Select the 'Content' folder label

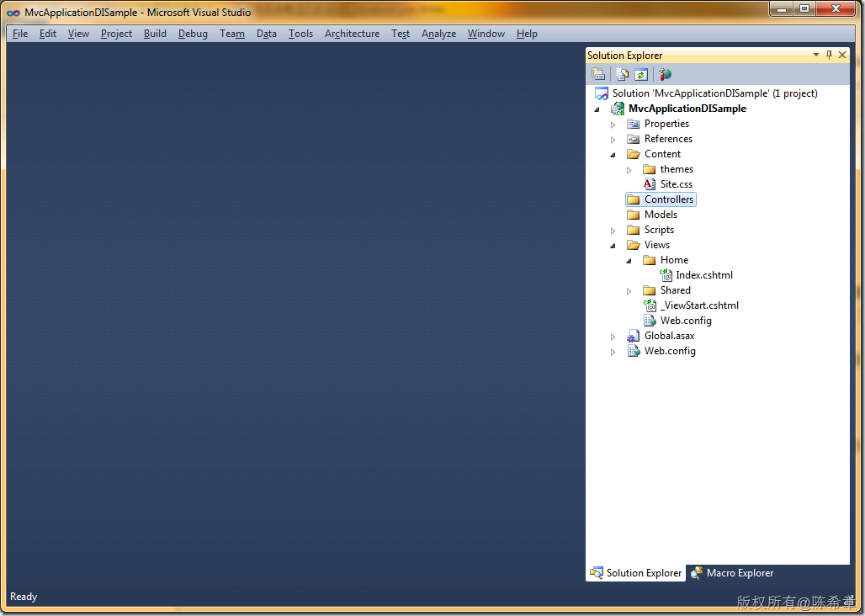[662, 154]
